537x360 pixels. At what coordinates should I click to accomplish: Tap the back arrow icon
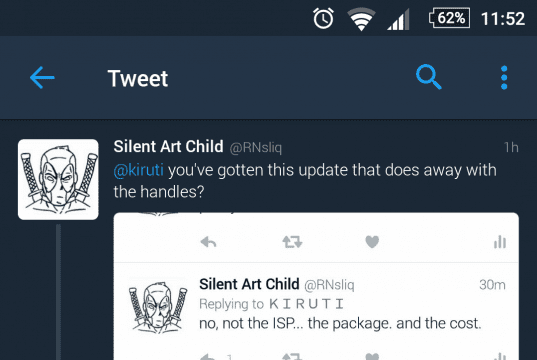click(42, 78)
